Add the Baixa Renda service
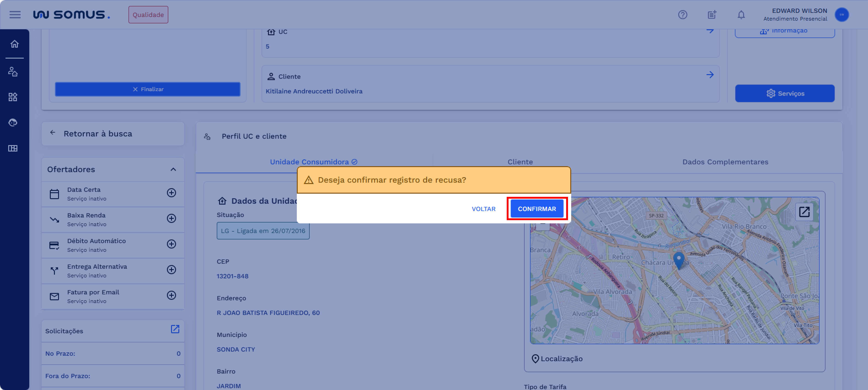 pyautogui.click(x=171, y=218)
